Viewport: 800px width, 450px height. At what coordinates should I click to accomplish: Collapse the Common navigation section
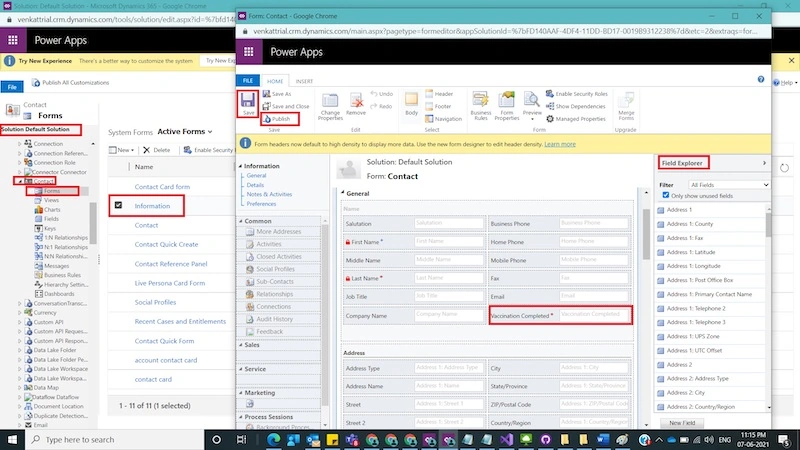[x=241, y=221]
